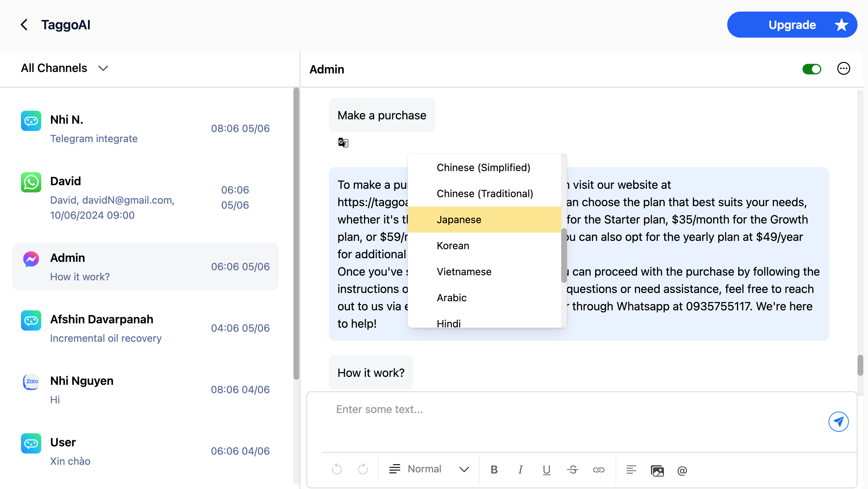Click the WhatsApp icon next to David
The height and width of the screenshot is (489, 868).
pos(31,182)
